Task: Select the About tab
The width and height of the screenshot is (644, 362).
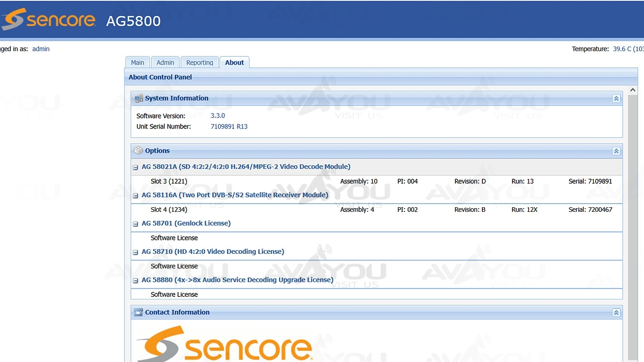Action: (x=234, y=62)
